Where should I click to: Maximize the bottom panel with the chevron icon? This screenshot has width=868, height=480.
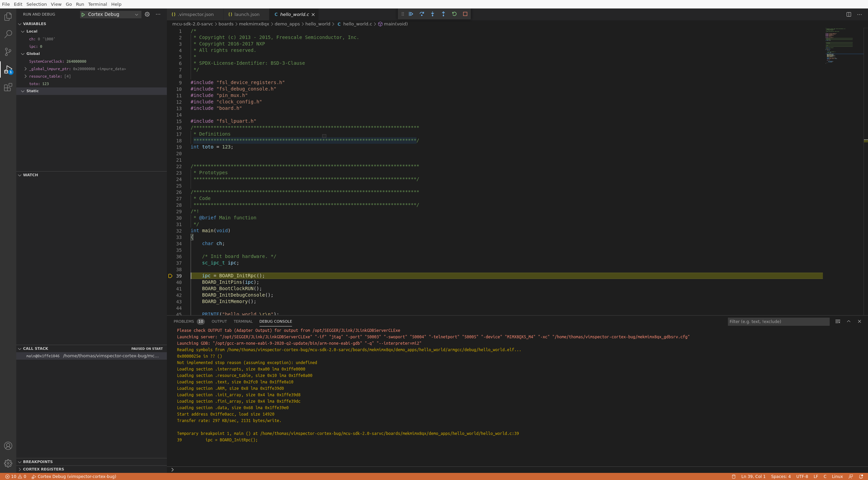coord(848,321)
